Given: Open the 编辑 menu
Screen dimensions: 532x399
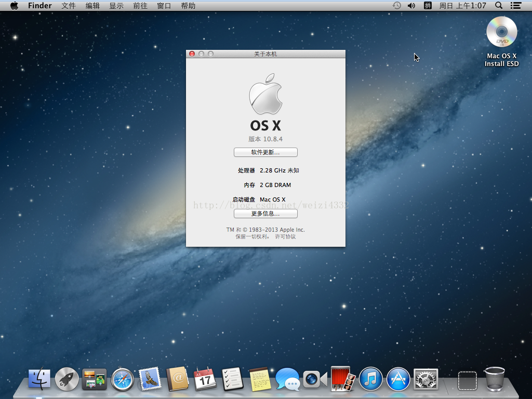Looking at the screenshot, I should point(92,6).
